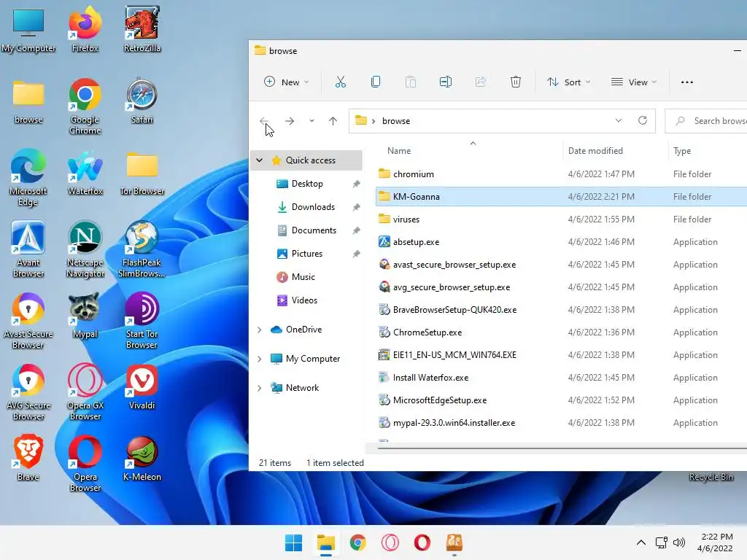Open recent locations dropdown chevron
The height and width of the screenshot is (560, 747).
tap(311, 121)
